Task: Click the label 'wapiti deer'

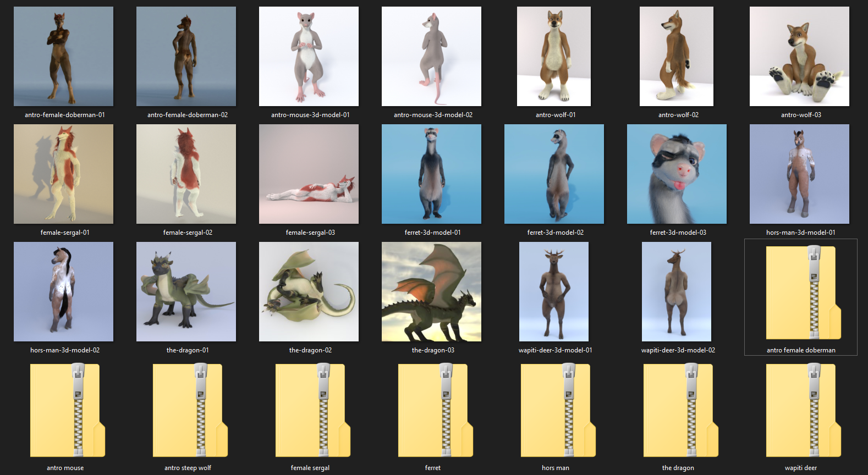Action: tap(801, 468)
